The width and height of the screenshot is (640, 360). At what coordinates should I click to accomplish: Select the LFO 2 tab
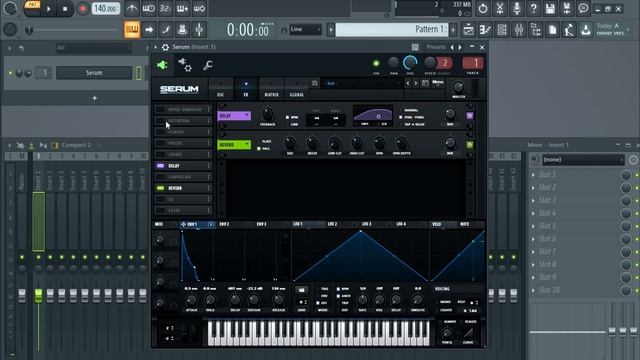[332, 224]
